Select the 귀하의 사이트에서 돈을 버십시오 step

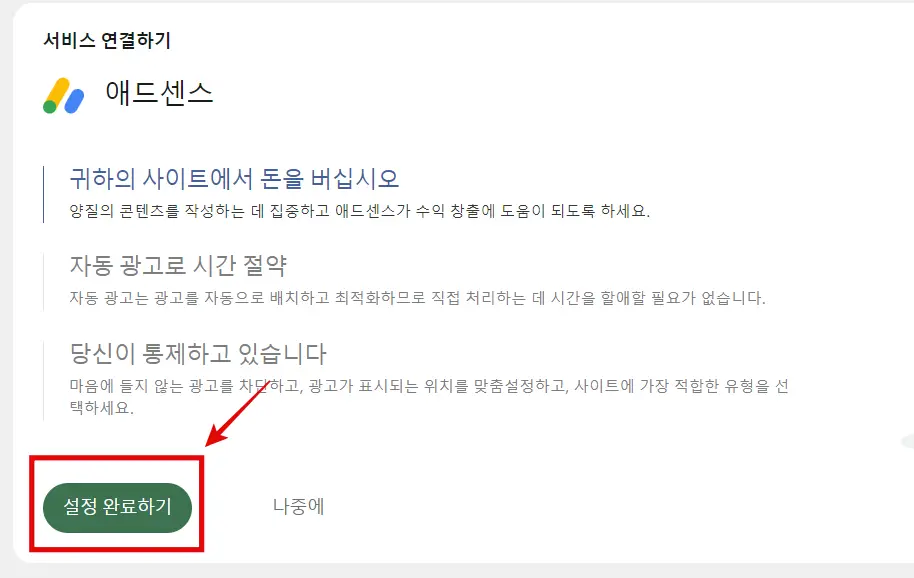(234, 178)
